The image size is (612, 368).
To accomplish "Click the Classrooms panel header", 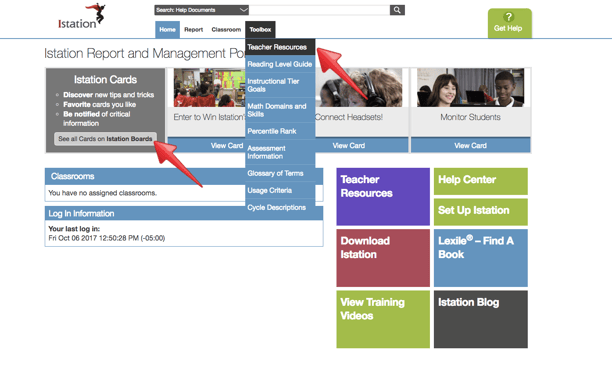I will pyautogui.click(x=145, y=176).
